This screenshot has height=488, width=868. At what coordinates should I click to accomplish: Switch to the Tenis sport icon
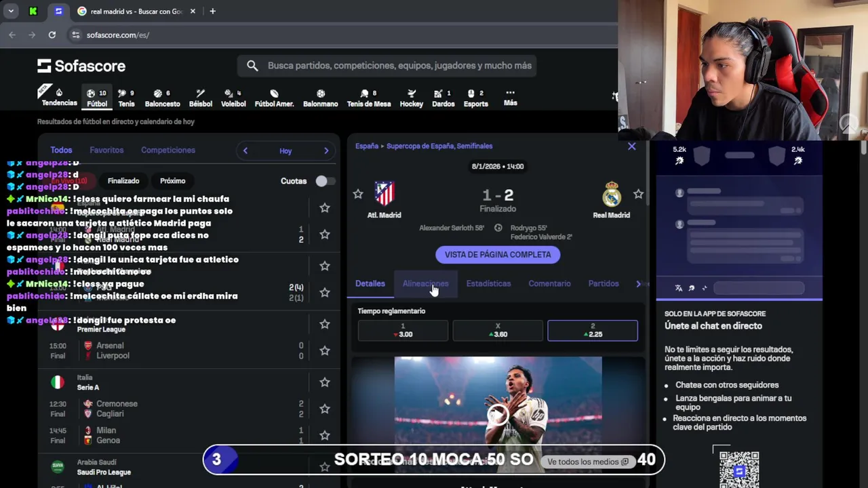coord(126,98)
